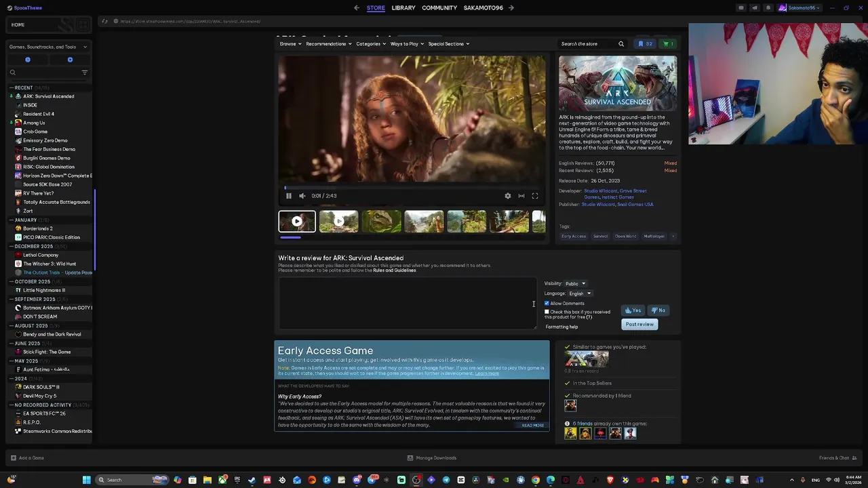Expand the Special Sections menu
This screenshot has height=488, width=868.
[448, 44]
